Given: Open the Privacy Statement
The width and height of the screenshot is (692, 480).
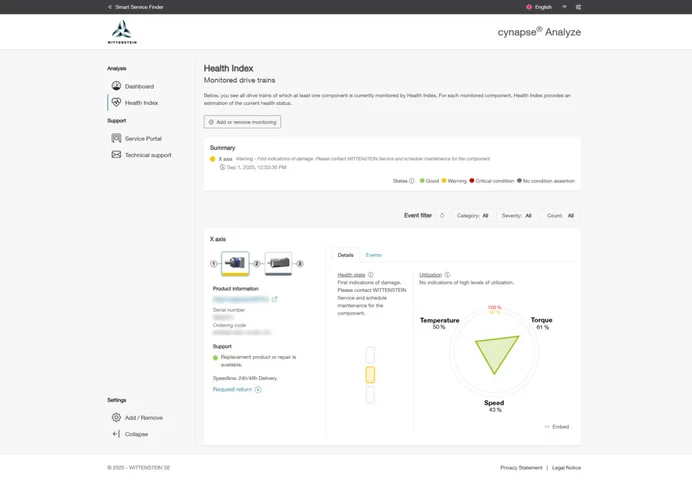Looking at the screenshot, I should coord(521,468).
